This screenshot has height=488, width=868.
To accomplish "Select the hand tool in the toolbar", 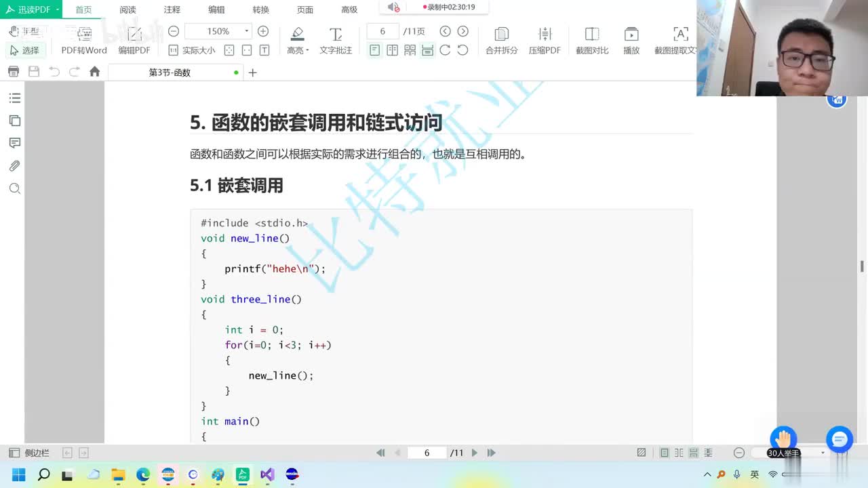I will [24, 31].
